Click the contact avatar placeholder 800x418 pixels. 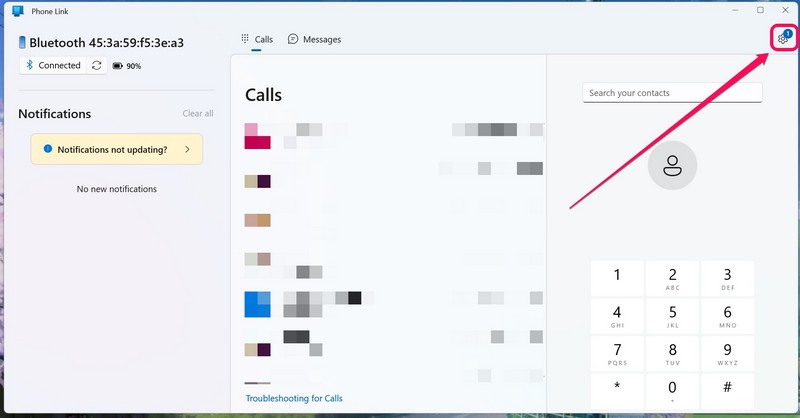672,165
